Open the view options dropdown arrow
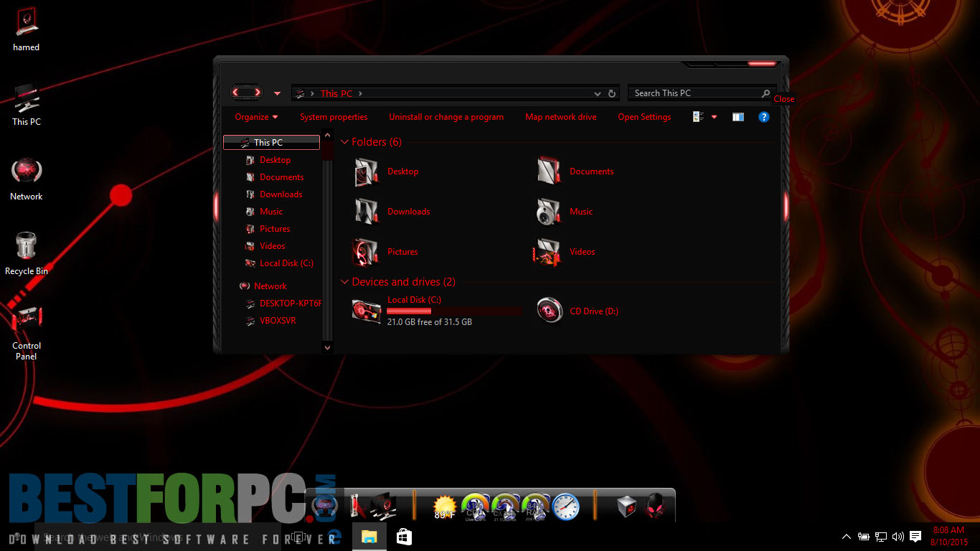 [x=714, y=117]
